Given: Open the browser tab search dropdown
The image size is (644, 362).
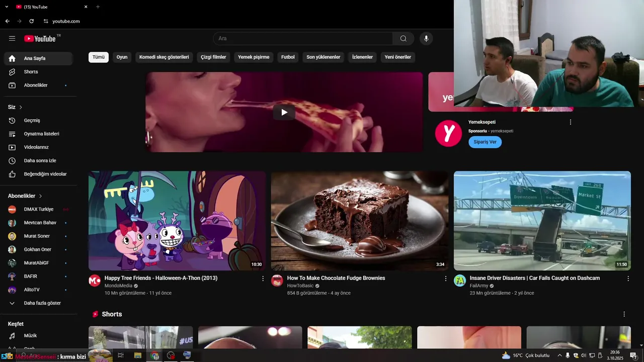Looking at the screenshot, I should tap(7, 7).
